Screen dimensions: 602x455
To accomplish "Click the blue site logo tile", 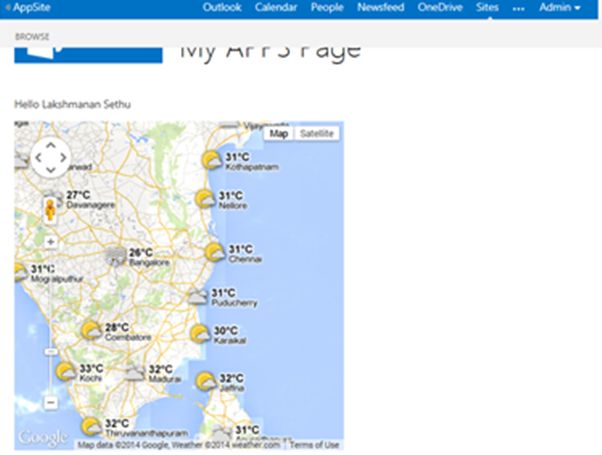I will coord(88,55).
